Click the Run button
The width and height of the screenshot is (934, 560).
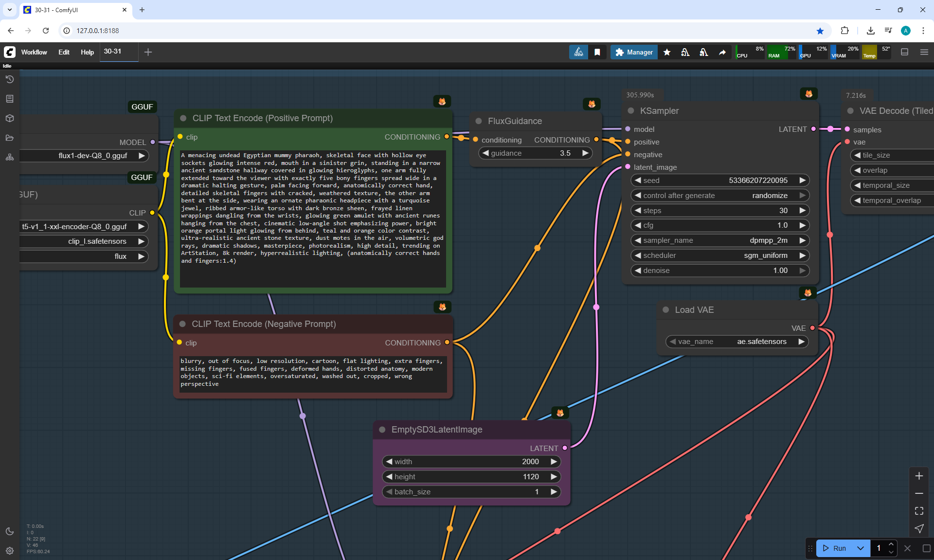point(835,548)
